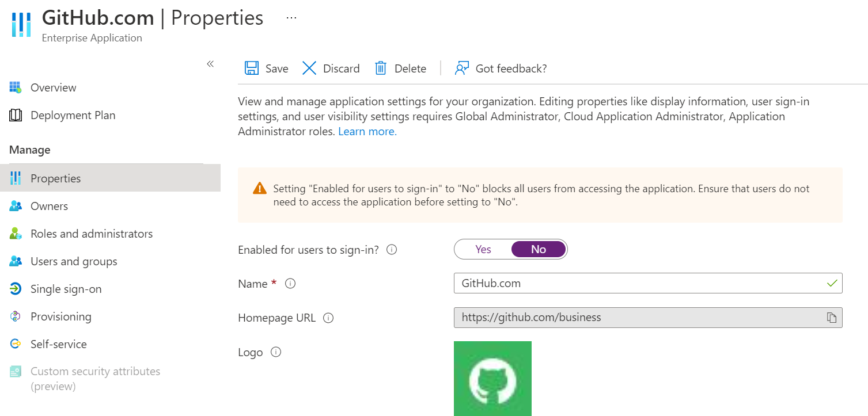Viewport: 868px width, 416px height.
Task: Save the application properties
Action: point(266,67)
